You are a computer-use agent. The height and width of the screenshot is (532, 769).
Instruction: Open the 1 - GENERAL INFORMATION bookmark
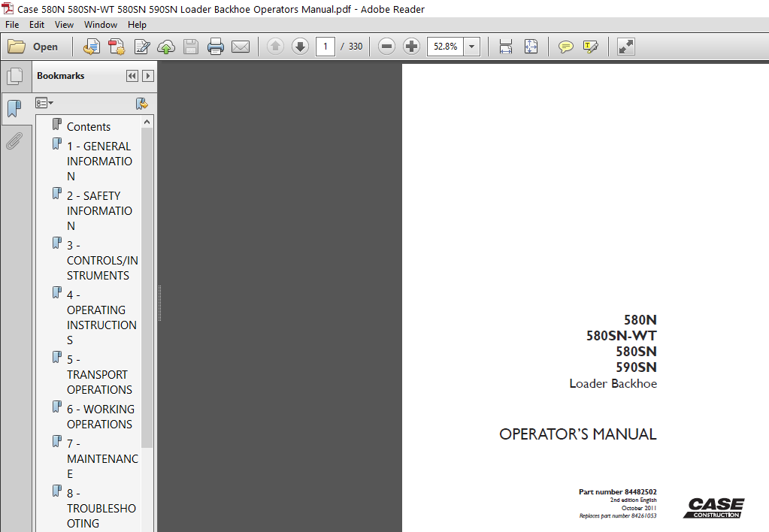99,162
